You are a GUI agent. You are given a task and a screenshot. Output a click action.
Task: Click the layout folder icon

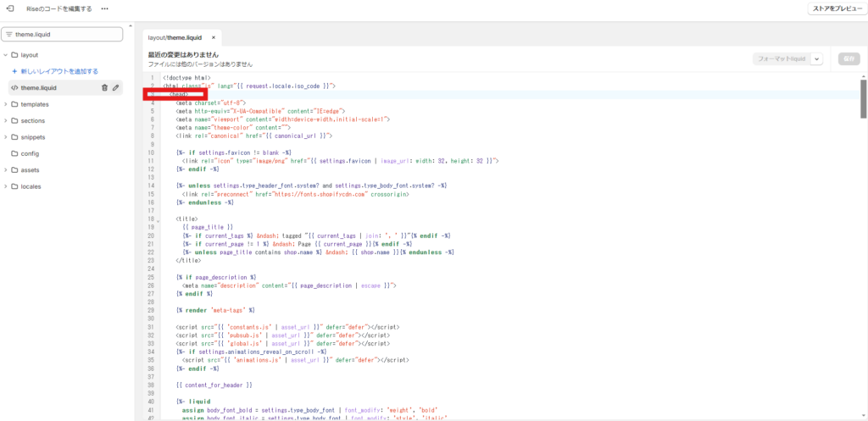[15, 55]
